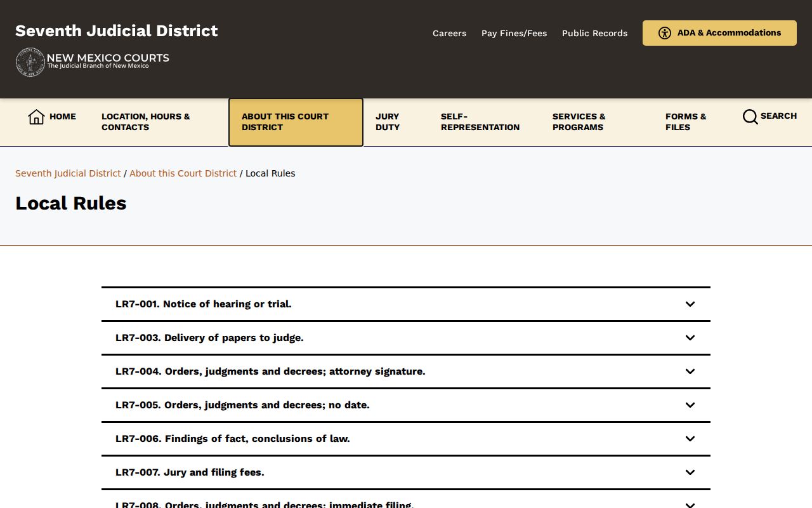Click the search magnifier icon

point(750,117)
